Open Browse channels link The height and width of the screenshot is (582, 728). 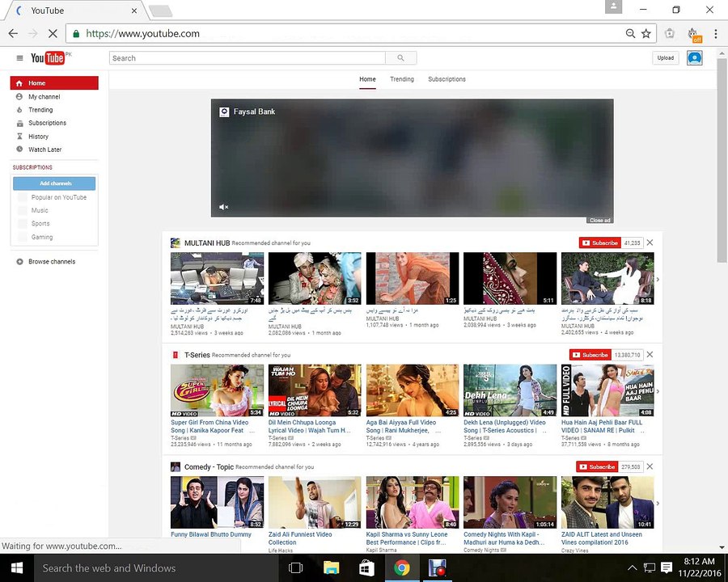click(x=52, y=262)
